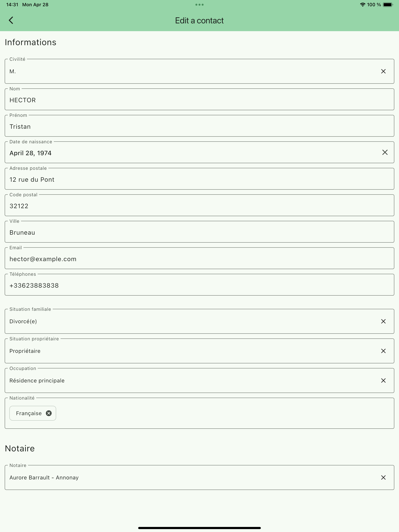399x532 pixels.
Task: Edit the Nom field HECTOR
Action: pos(199,100)
